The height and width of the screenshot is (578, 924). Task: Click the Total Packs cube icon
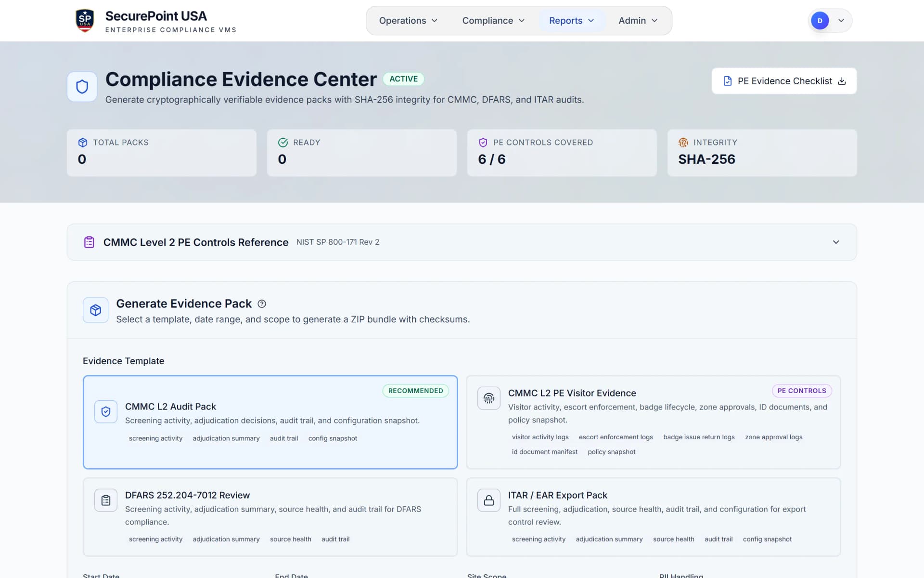(x=83, y=143)
